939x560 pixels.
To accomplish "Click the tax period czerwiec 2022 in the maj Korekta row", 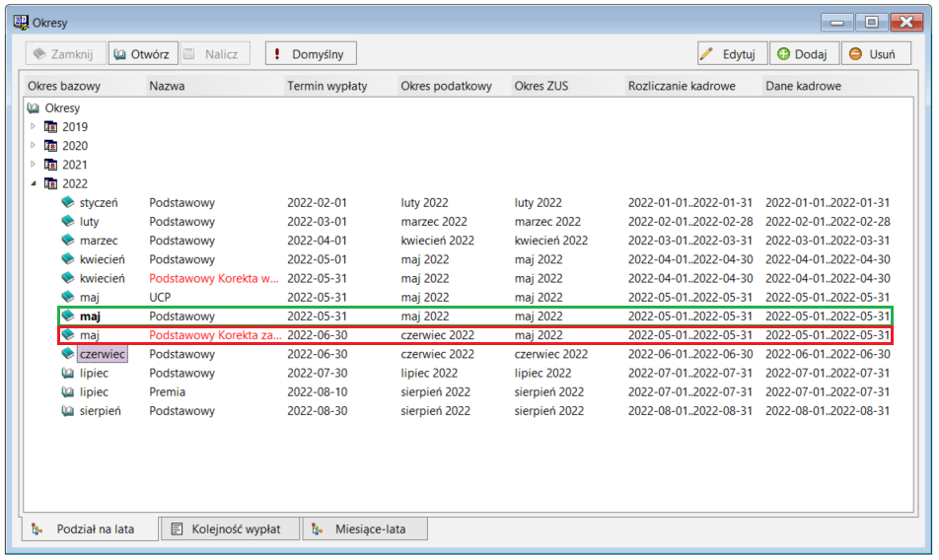I will 437,335.
